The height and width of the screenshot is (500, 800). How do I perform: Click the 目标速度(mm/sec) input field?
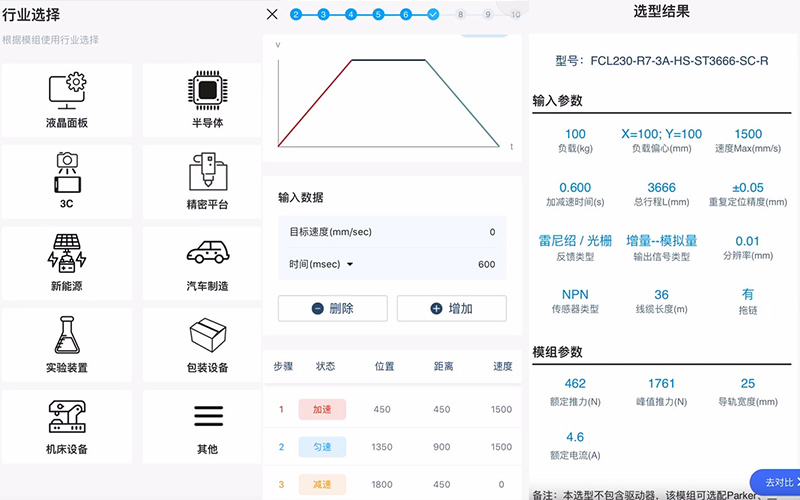click(x=392, y=232)
